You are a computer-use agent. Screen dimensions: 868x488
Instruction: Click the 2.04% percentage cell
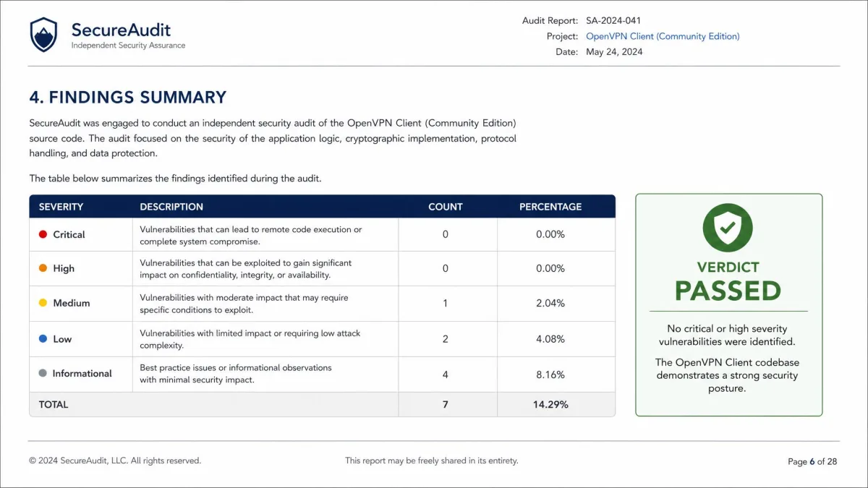click(550, 303)
